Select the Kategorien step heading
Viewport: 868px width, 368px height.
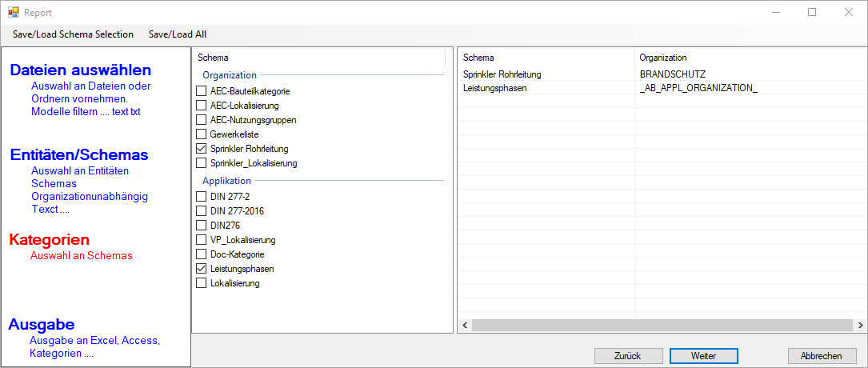click(x=50, y=240)
